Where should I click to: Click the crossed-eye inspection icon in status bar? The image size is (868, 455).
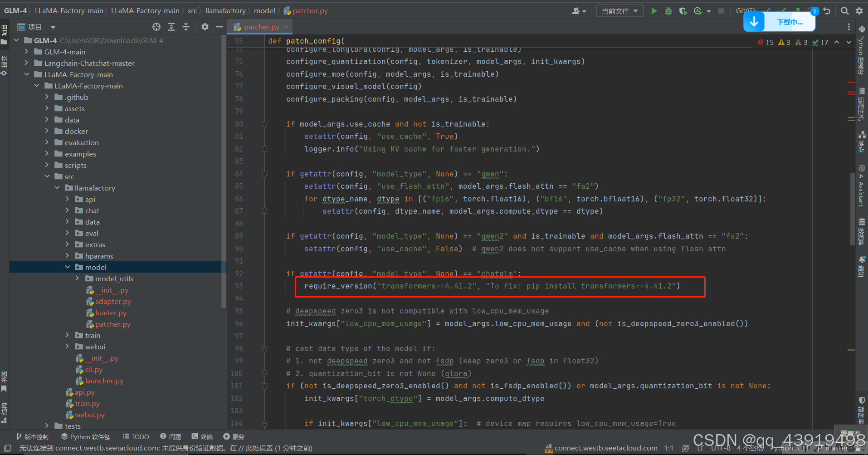point(686,448)
